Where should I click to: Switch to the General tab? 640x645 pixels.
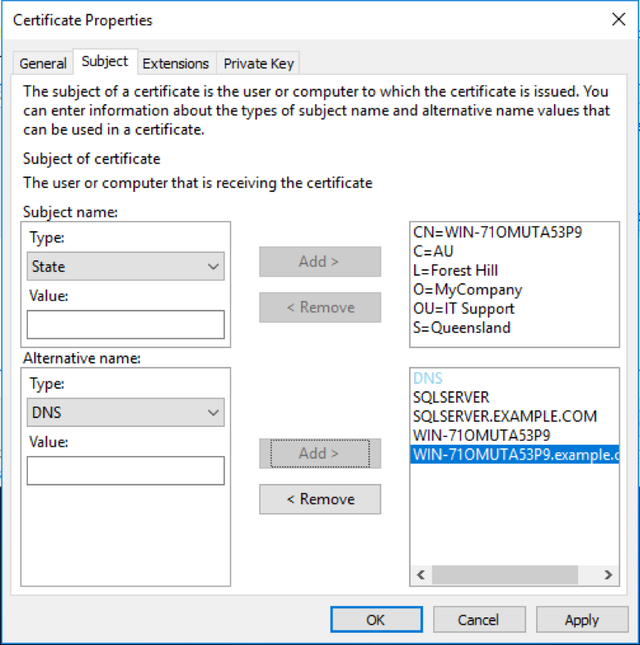coord(43,63)
